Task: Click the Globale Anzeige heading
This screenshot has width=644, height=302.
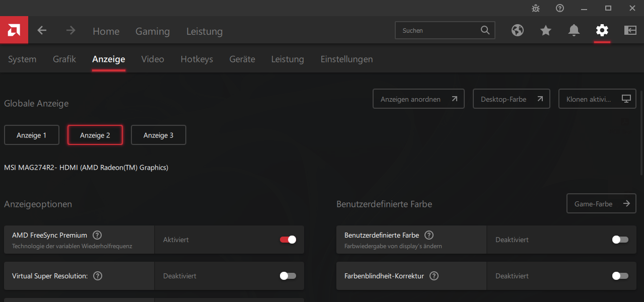Action: 36,103
